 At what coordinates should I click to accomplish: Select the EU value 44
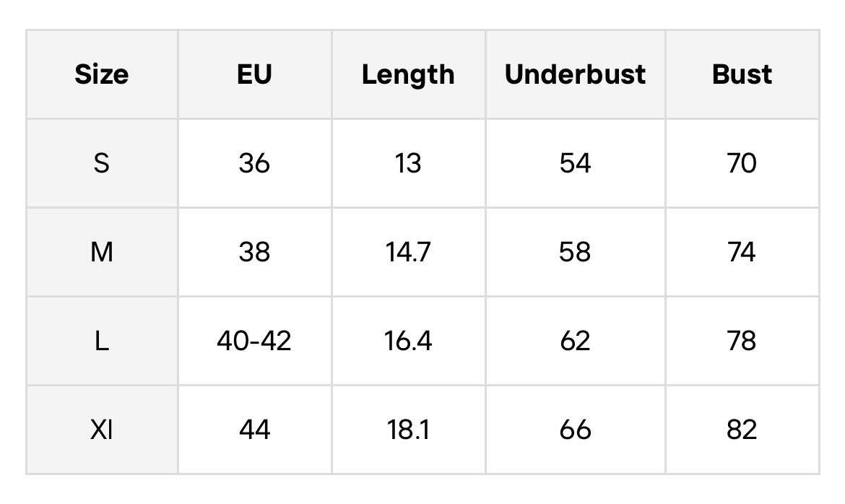[x=254, y=430]
